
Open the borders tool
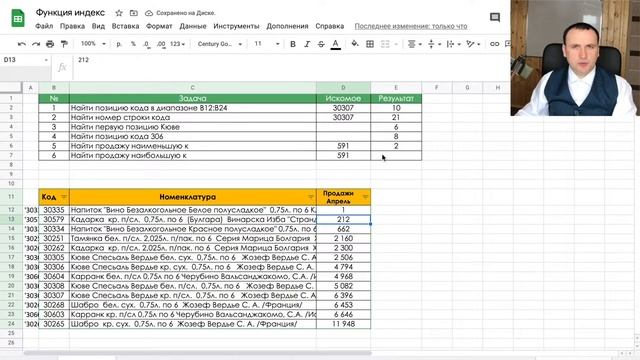click(x=370, y=44)
